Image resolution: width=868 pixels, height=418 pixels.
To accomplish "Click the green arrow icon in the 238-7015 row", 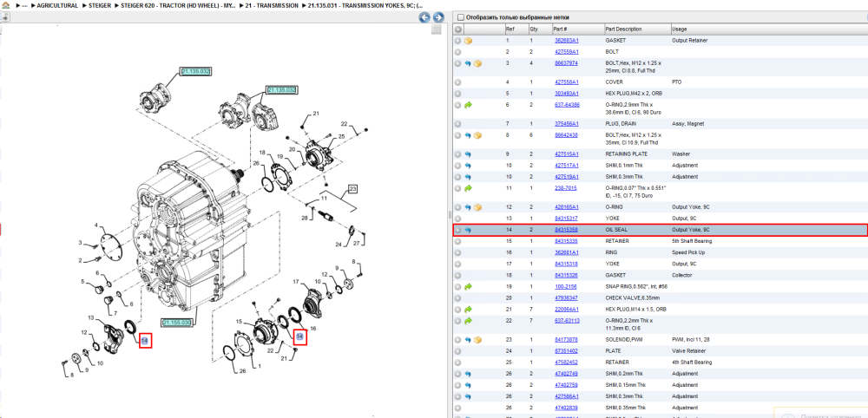I will (x=469, y=188).
